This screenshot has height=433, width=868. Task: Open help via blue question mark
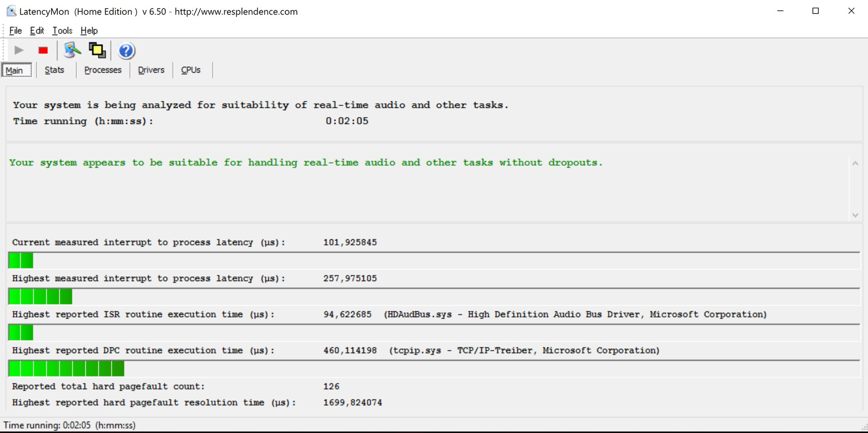point(127,51)
